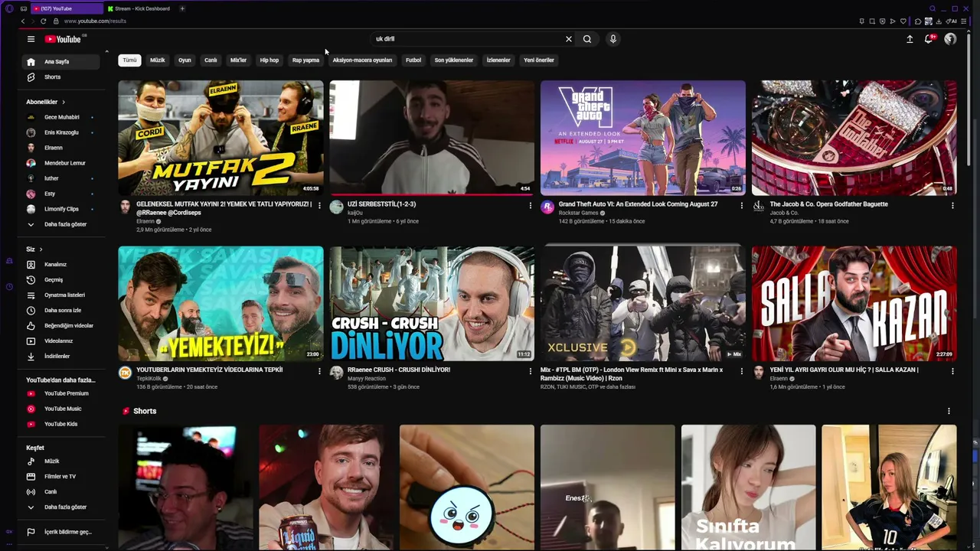Go to Ana Sayfa in sidebar
Screen dimensions: 980x551
(x=61, y=62)
